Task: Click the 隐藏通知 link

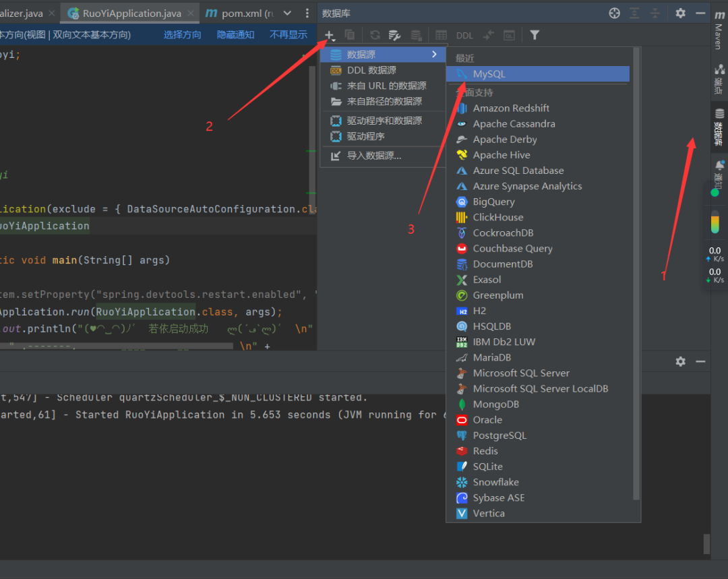Action: [x=235, y=35]
